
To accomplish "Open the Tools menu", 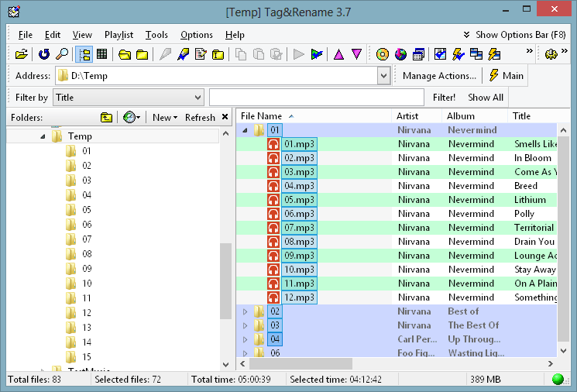I will click(156, 35).
